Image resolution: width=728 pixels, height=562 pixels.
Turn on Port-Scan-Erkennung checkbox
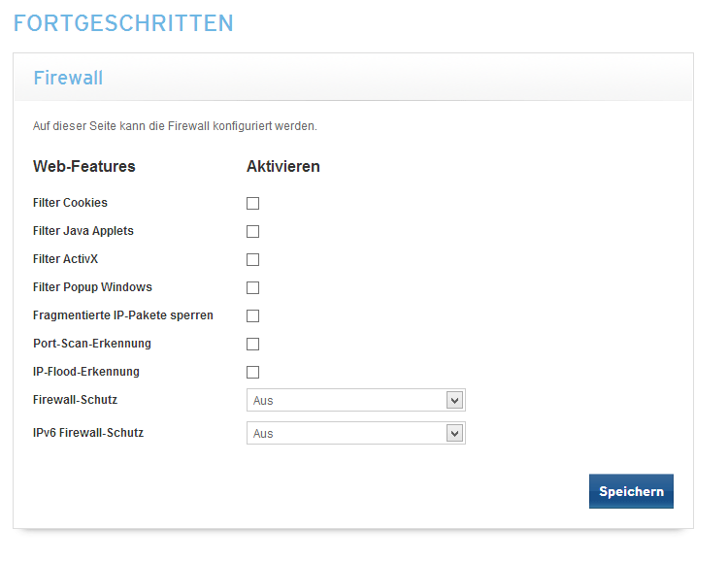point(252,345)
